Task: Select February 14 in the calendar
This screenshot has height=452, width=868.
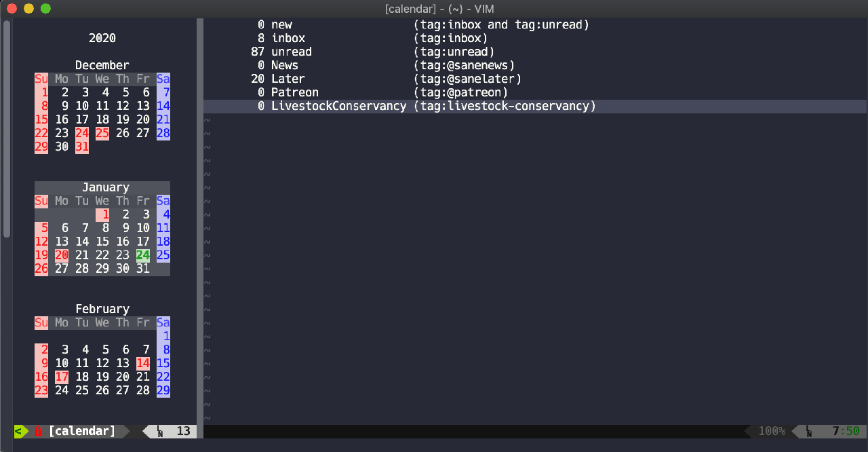Action: coord(143,363)
